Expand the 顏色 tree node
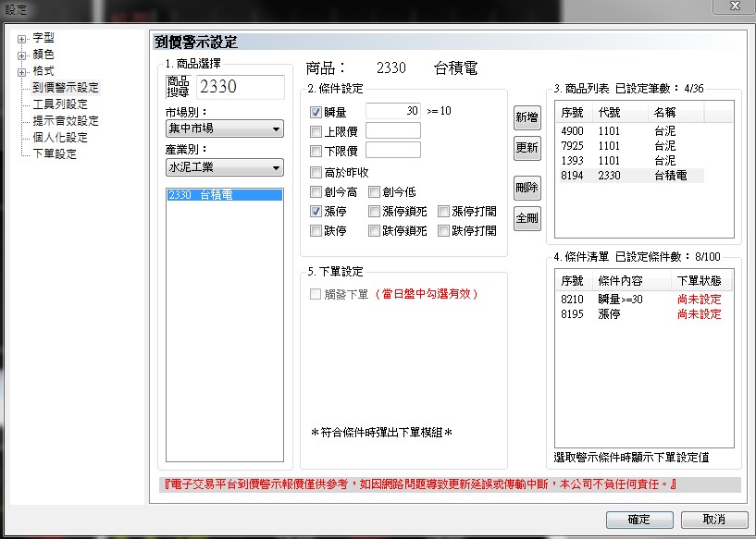Viewport: 756px width, 539px height. [x=21, y=55]
